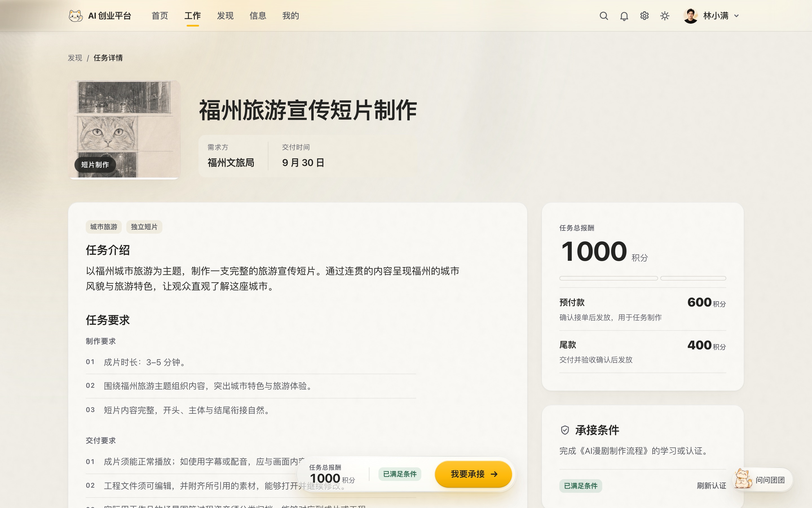
Task: Open settings gear icon
Action: point(644,16)
